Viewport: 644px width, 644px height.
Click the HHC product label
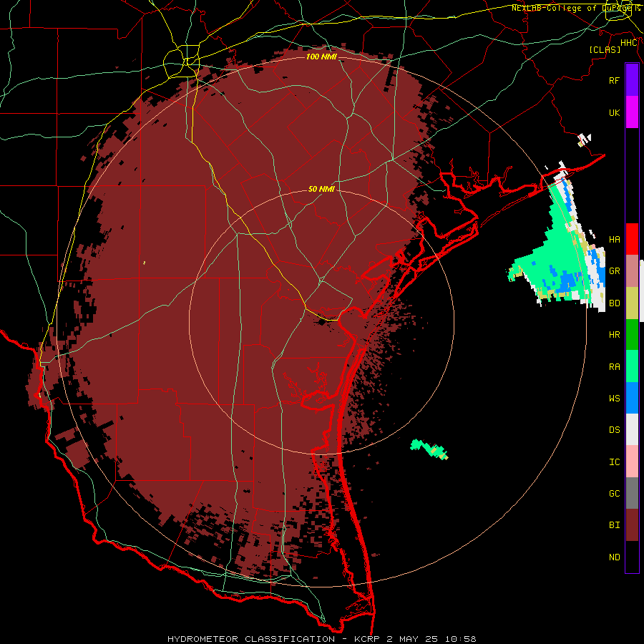(x=629, y=43)
